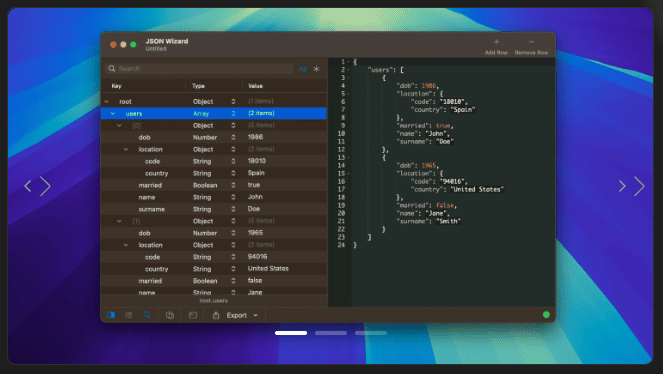Click the green status indicator dot

pyautogui.click(x=546, y=314)
